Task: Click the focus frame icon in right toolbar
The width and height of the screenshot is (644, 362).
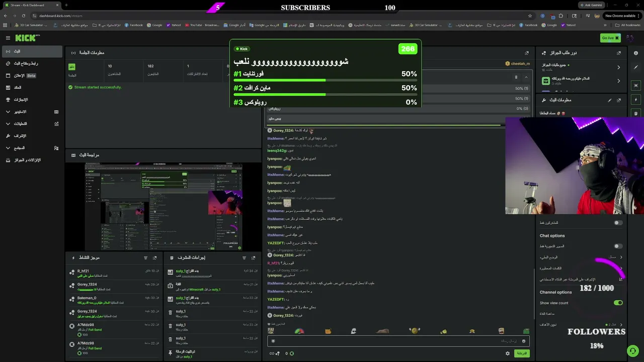Action: [636, 85]
